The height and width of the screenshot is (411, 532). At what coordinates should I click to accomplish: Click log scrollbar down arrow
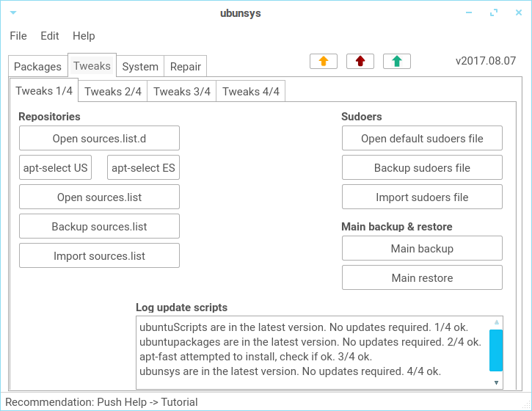pyautogui.click(x=496, y=383)
